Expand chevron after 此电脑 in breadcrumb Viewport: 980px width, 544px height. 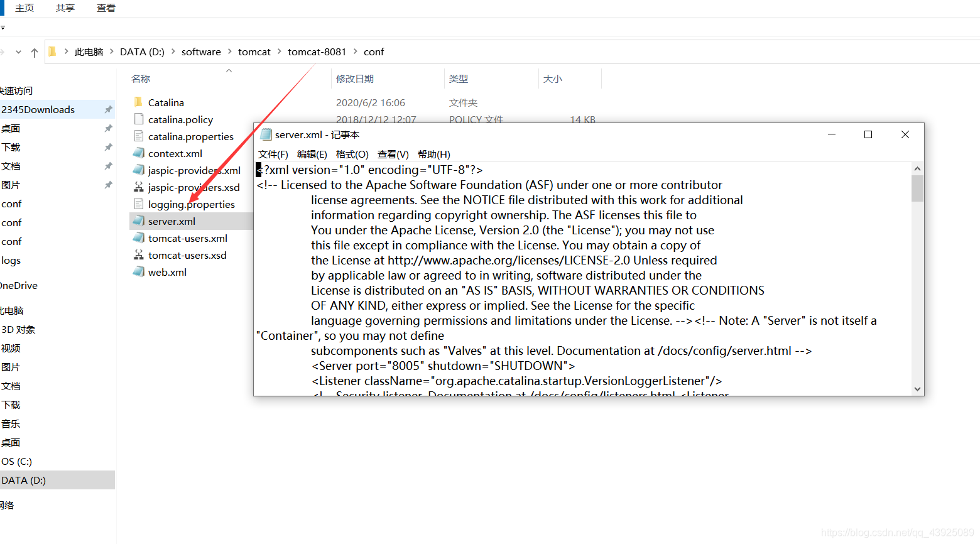tap(111, 52)
